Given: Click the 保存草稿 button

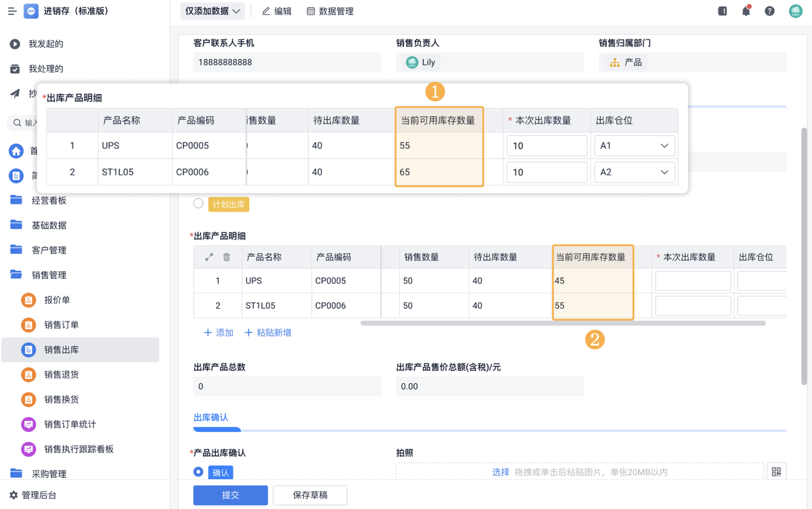Looking at the screenshot, I should click(x=310, y=495).
